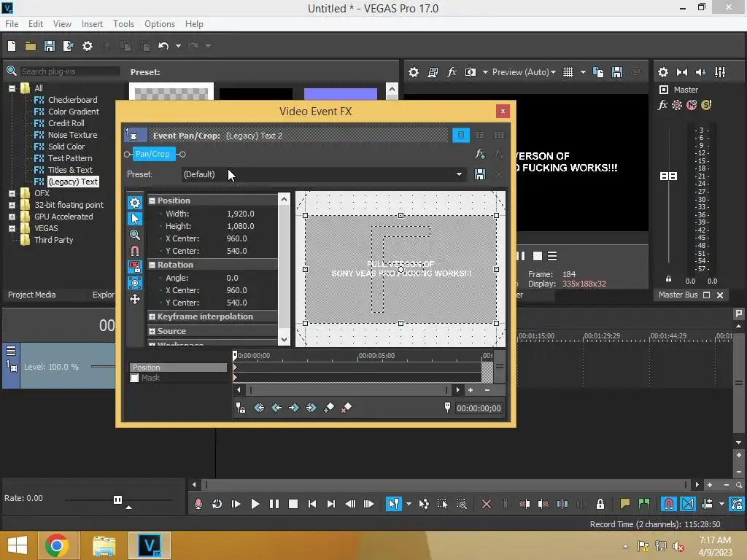Screen dimensions: 747x560
Task: Save snapshot to file in preview toolbar
Action: pos(617,72)
